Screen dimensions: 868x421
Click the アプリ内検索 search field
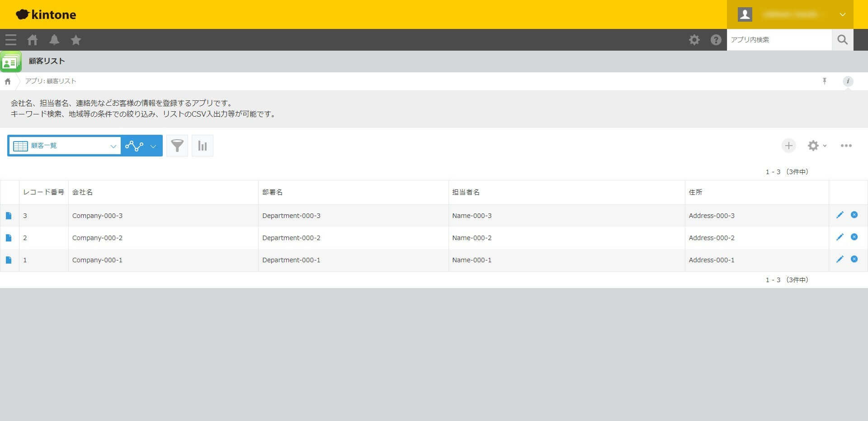pos(779,40)
